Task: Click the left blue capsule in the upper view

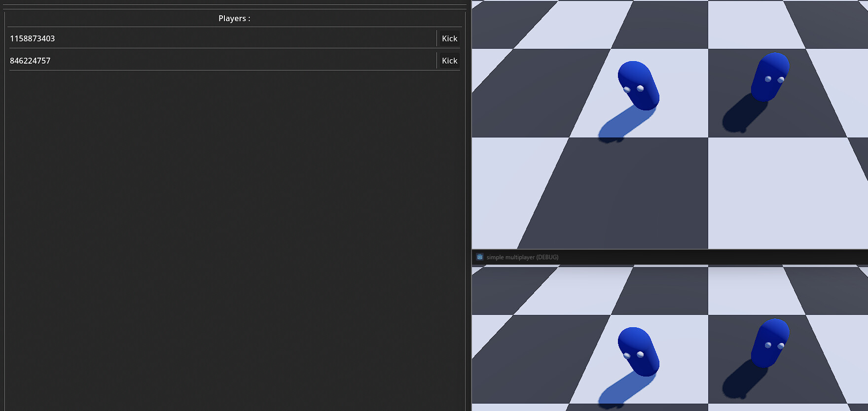Action: 639,85
